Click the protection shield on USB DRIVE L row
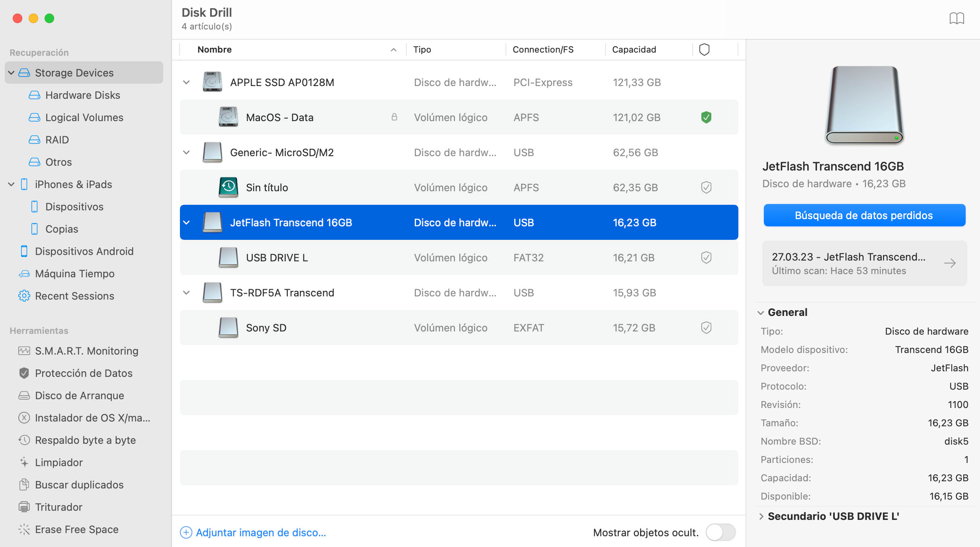This screenshot has height=547, width=980. point(706,257)
